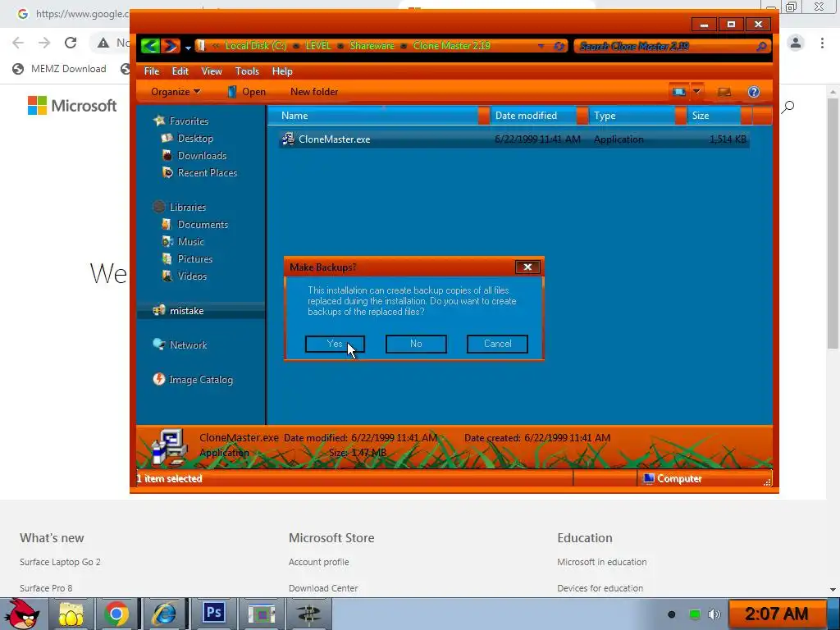Sort by the Type column header
This screenshot has width=840, height=630.
632,115
